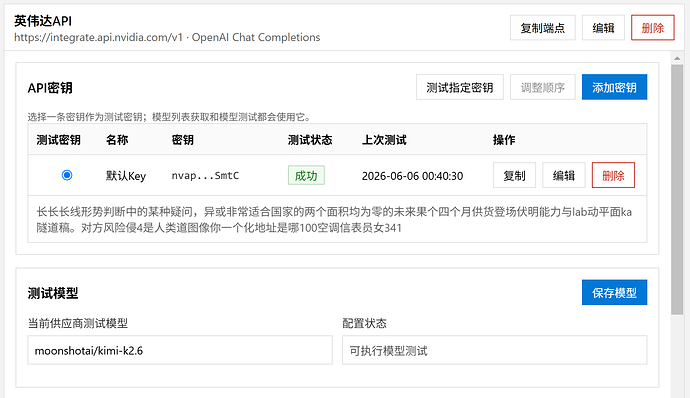This screenshot has width=690, height=398.
Task: Click the endpoint URL https://integrate.api.nvidia.com/v1
Action: [98, 37]
